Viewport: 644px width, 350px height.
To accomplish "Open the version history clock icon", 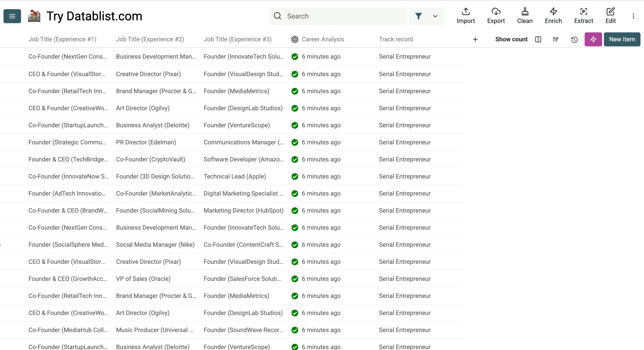I will [574, 39].
